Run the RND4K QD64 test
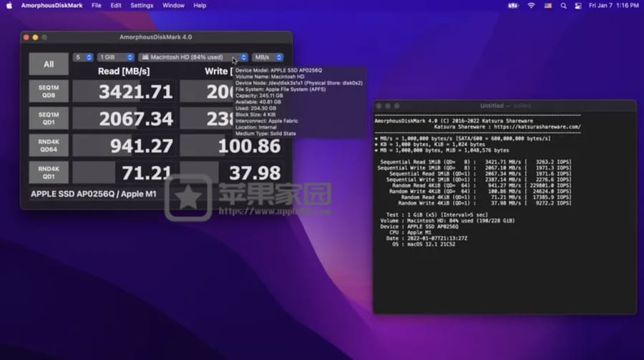 pos(49,145)
